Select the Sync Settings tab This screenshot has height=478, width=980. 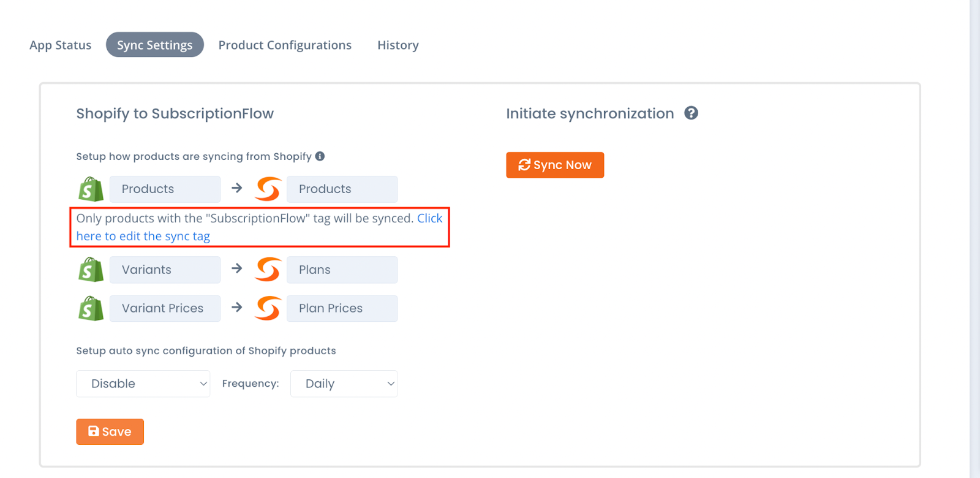[155, 45]
